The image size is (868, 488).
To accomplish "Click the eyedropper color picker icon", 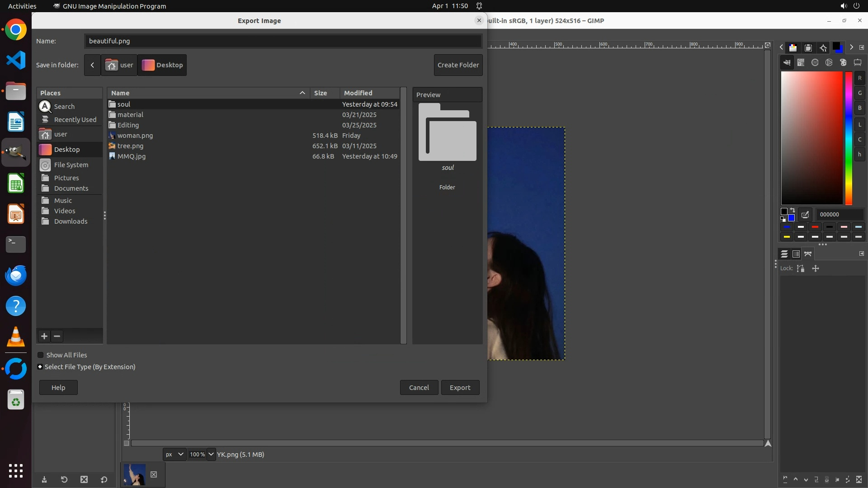I will 805,215.
